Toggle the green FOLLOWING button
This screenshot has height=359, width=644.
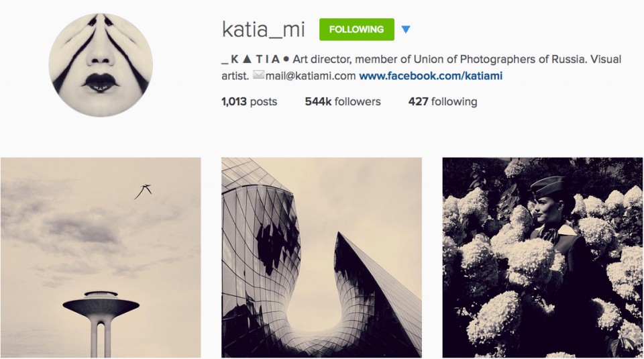[x=356, y=30]
